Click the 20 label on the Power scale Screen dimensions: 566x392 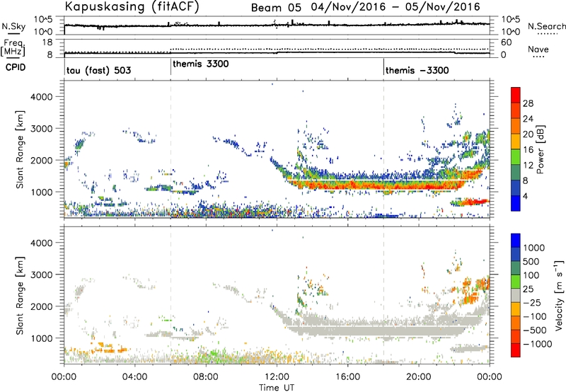pos(528,134)
